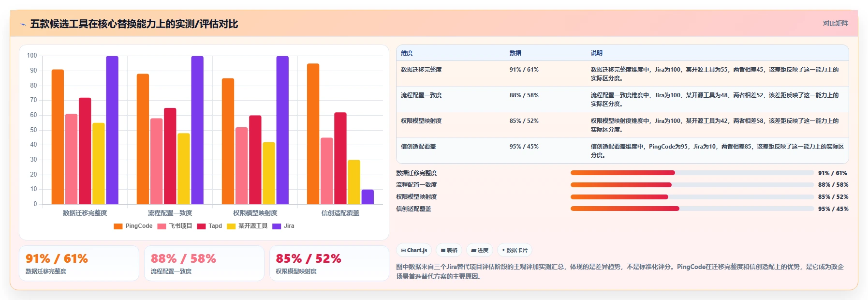
Task: Click the short purple Jira bar in 信创适配覆盖
Action: click(368, 197)
